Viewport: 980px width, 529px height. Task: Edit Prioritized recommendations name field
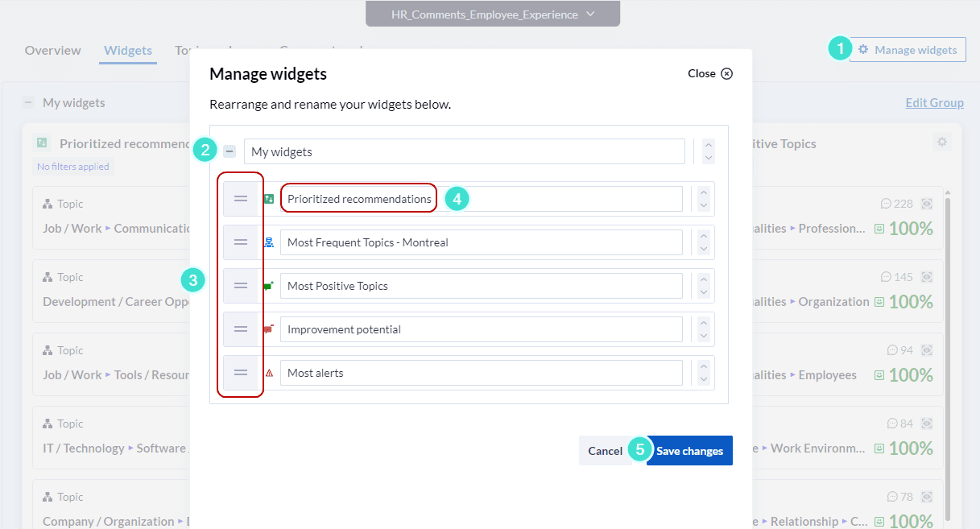[x=481, y=199]
